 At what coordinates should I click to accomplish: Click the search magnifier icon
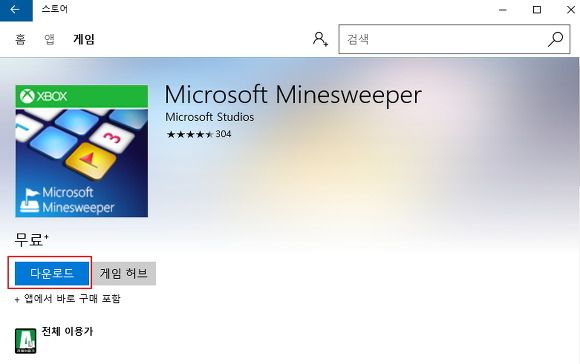[x=555, y=39]
